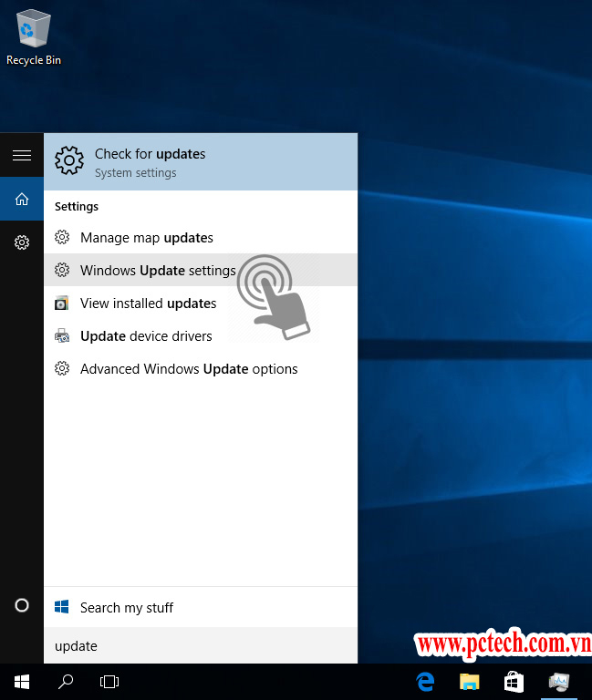This screenshot has width=592, height=700.
Task: Click the taskbar search magnifier icon
Action: point(66,681)
